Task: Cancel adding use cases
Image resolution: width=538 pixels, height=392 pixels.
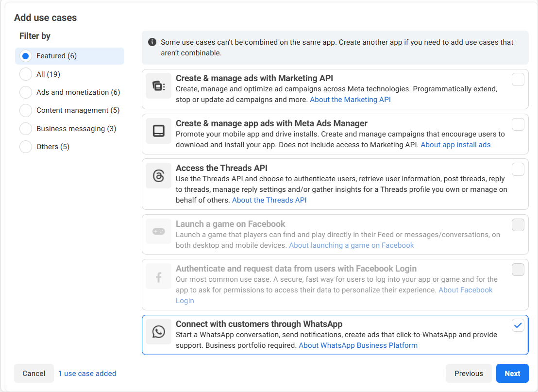Action: pos(34,374)
